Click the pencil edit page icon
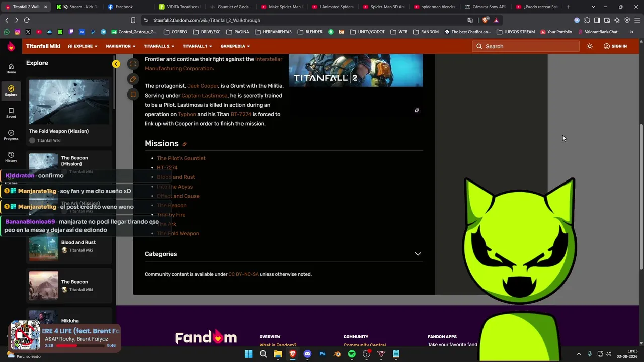The width and height of the screenshot is (644, 362). (x=133, y=79)
